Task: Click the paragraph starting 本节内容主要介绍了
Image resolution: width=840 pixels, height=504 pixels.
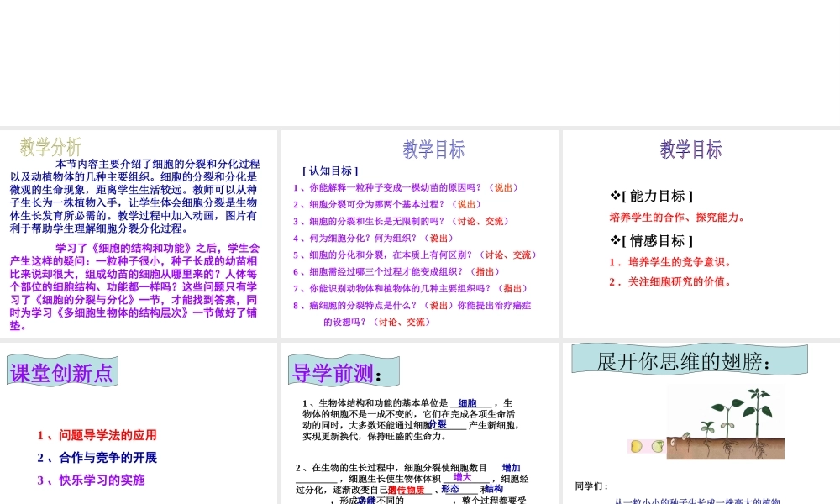Action: (134, 197)
